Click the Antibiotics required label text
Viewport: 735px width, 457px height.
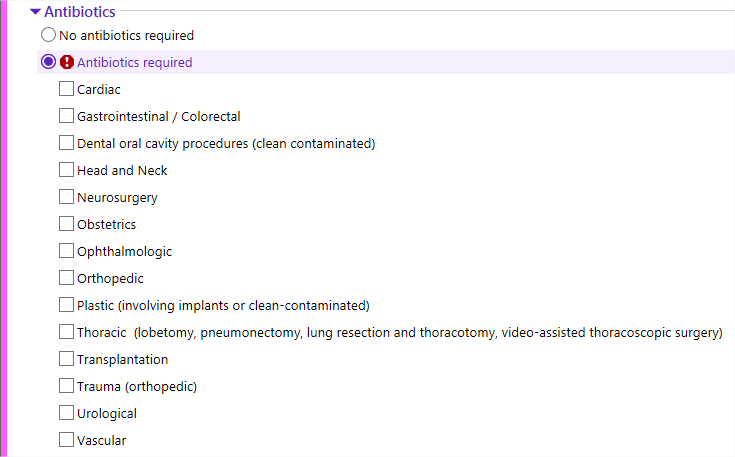135,62
